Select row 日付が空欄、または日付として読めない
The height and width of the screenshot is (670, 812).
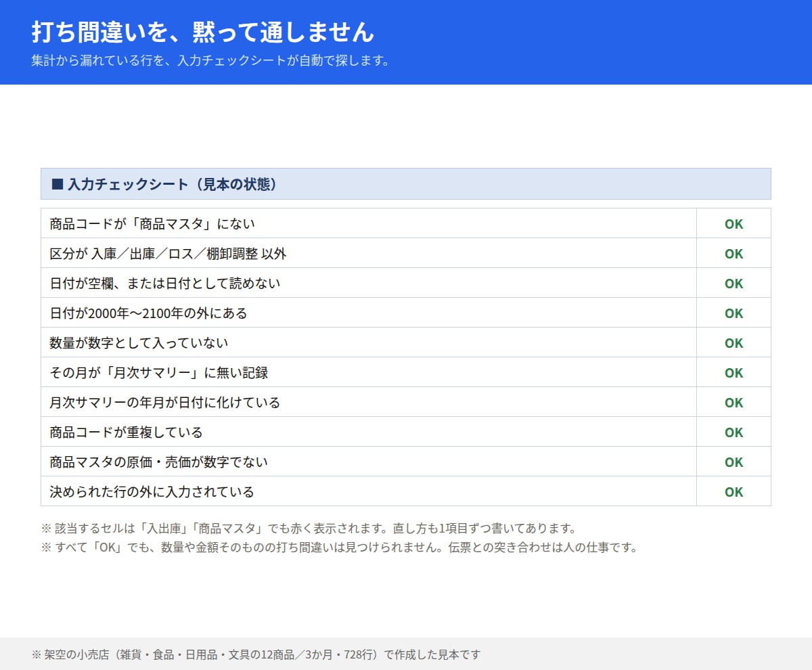pos(406,283)
